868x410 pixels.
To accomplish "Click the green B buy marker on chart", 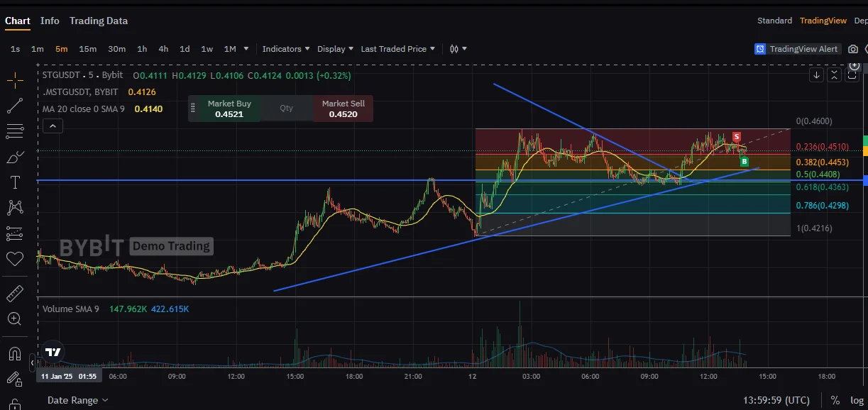I will coord(744,162).
